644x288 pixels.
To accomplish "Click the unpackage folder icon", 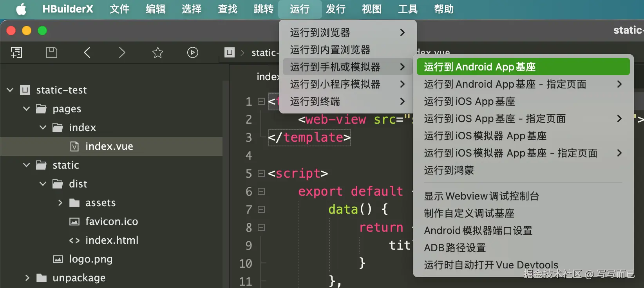I will coord(42,278).
